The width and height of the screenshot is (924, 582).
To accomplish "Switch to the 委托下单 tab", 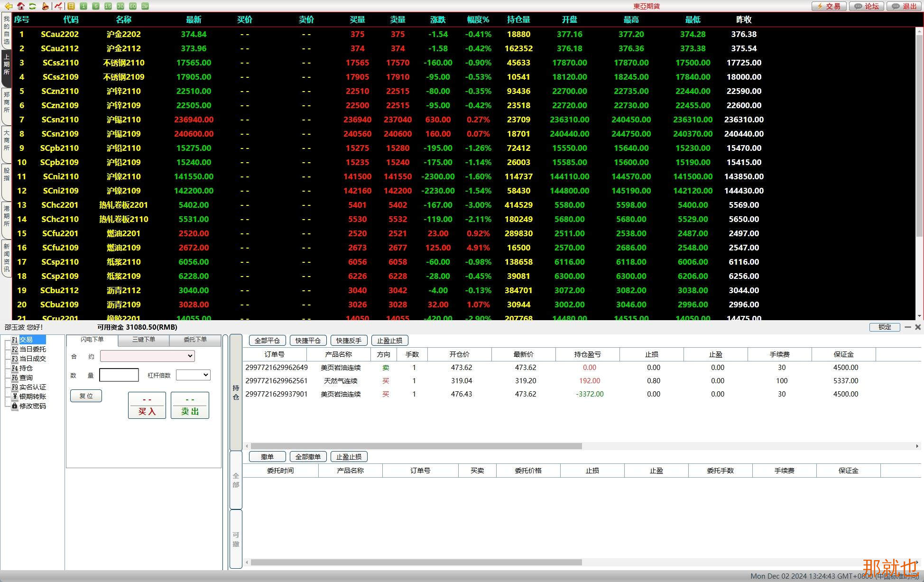I will point(195,340).
